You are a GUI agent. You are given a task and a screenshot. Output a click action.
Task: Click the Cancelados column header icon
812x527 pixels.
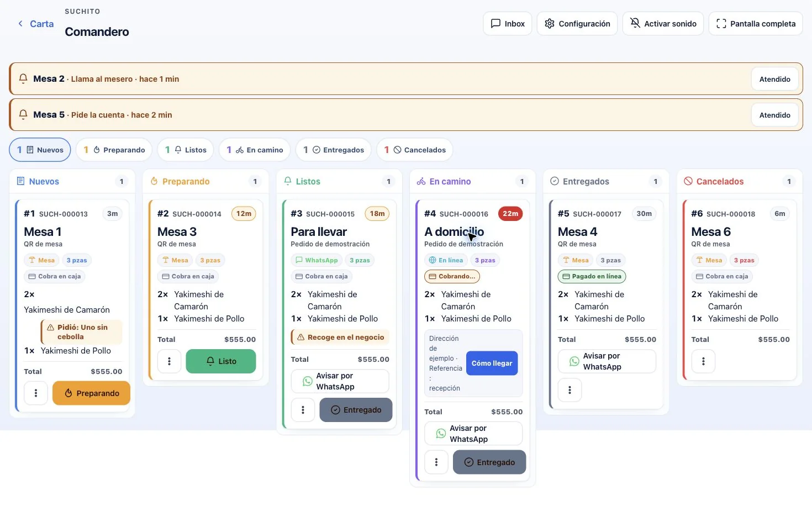coord(688,181)
